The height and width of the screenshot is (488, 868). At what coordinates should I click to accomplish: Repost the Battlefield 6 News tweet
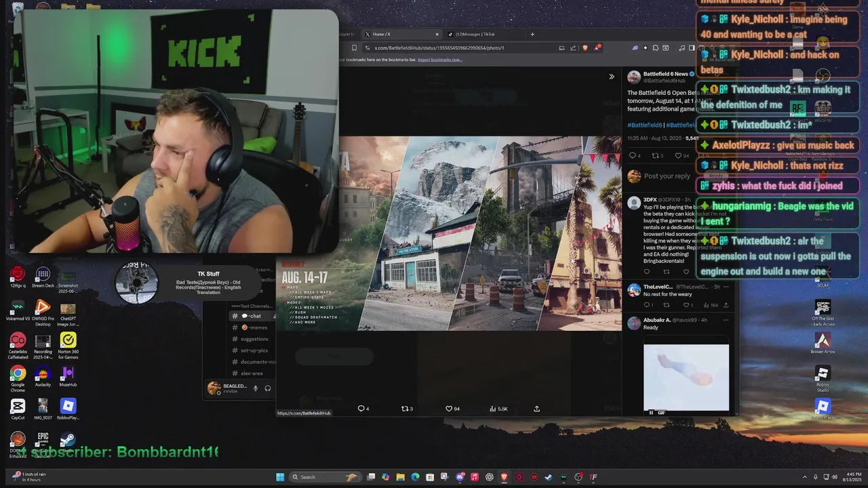[655, 156]
